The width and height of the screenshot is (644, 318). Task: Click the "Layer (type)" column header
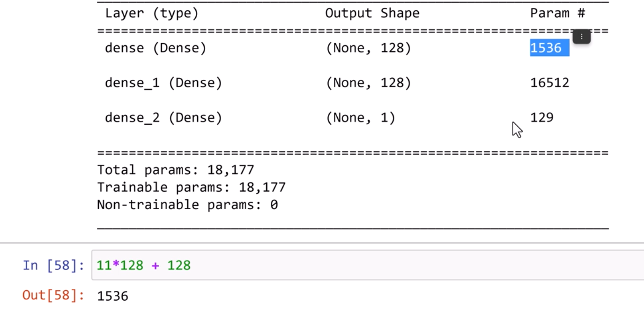pos(151,14)
